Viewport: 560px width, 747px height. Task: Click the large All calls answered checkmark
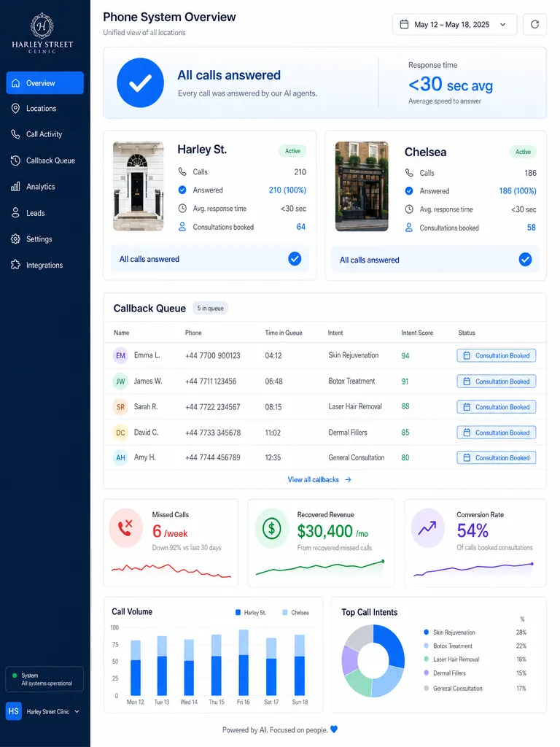point(141,82)
